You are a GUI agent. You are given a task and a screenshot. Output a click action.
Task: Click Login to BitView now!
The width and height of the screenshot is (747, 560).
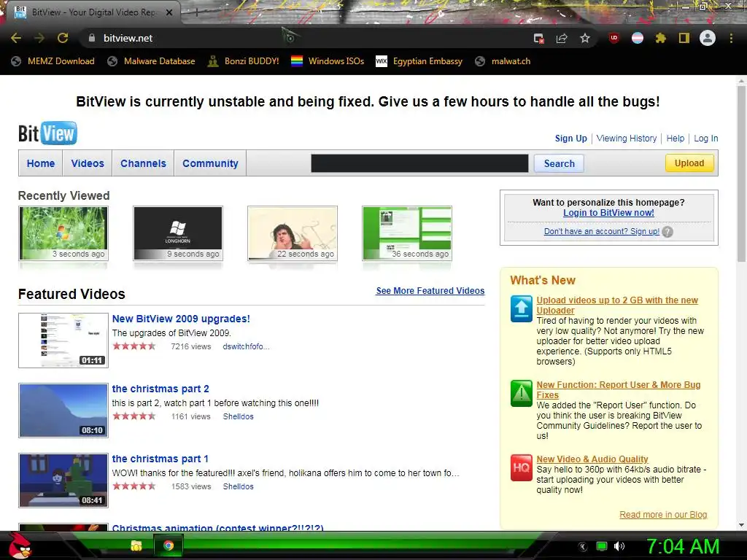coord(608,213)
